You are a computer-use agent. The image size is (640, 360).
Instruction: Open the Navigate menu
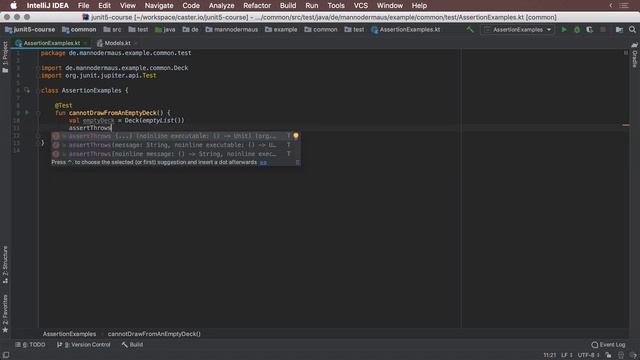(x=159, y=6)
